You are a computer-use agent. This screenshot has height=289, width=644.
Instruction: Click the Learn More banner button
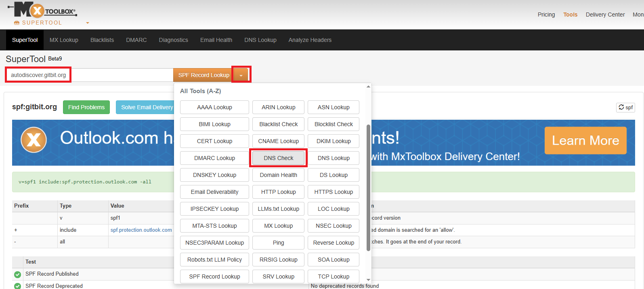[585, 140]
